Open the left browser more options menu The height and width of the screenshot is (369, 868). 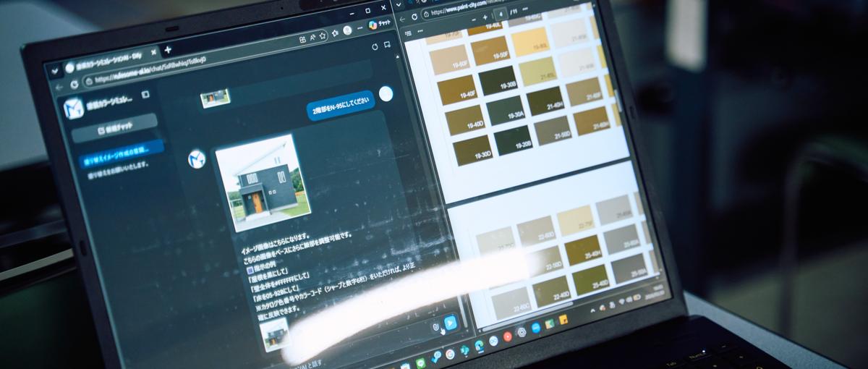coord(359,28)
